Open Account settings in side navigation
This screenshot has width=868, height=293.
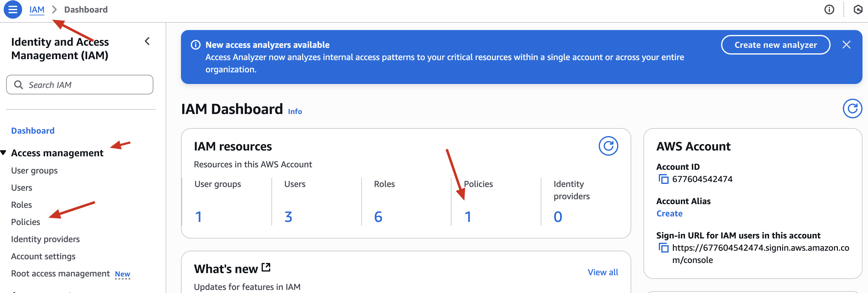coord(43,256)
